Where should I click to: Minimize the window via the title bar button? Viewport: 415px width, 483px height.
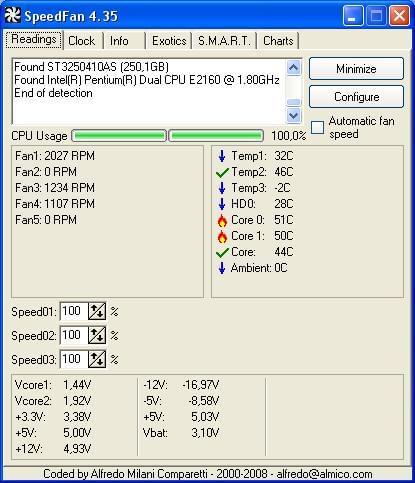click(x=353, y=15)
